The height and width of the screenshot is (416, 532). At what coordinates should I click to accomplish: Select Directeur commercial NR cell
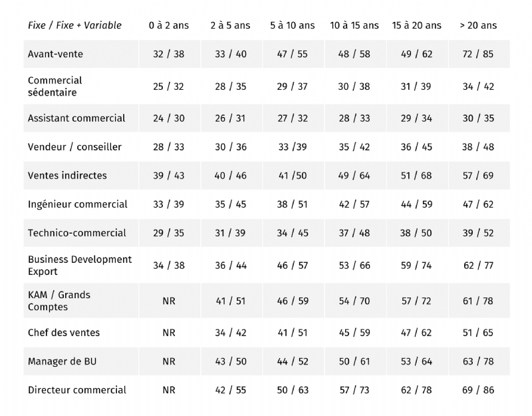169,390
